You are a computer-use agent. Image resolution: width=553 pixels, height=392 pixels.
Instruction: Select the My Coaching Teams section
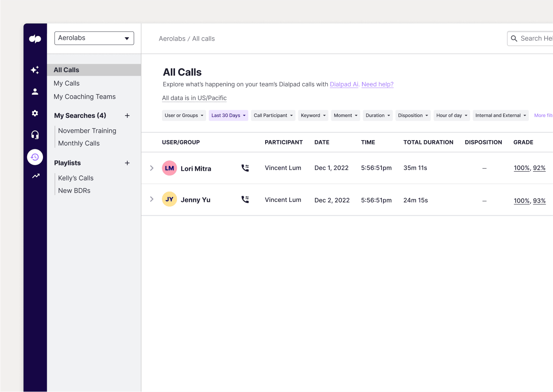coord(84,96)
